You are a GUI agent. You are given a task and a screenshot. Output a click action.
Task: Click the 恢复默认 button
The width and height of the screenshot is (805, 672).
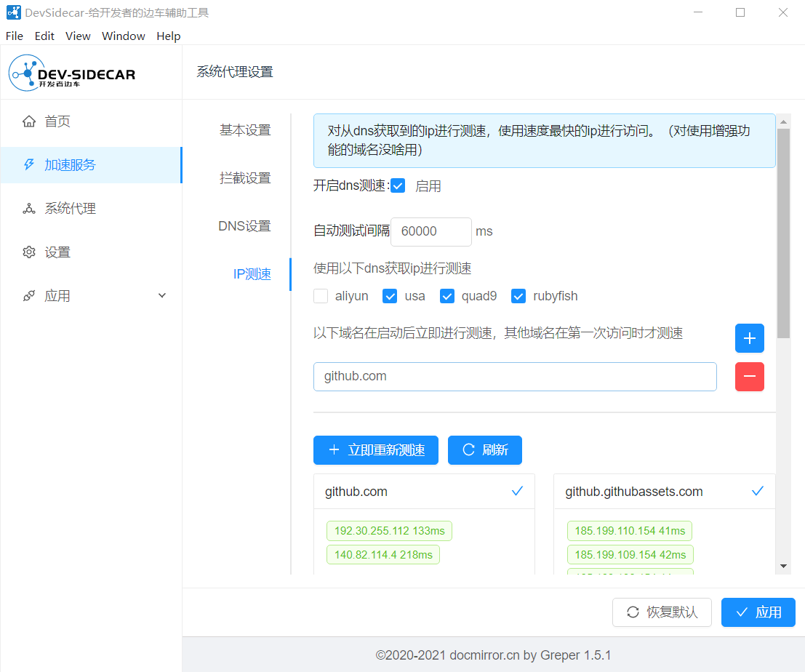(x=662, y=612)
